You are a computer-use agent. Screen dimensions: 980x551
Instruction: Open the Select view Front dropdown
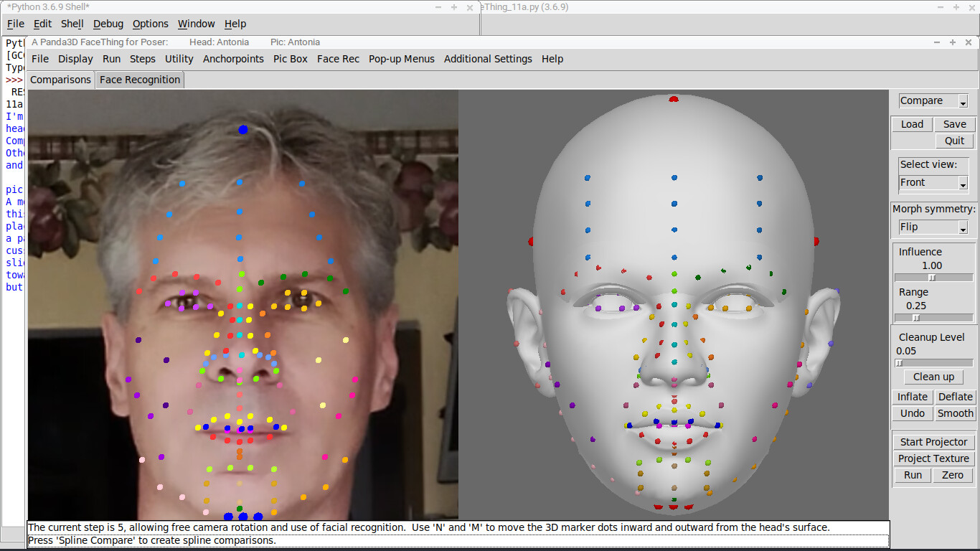tap(963, 183)
